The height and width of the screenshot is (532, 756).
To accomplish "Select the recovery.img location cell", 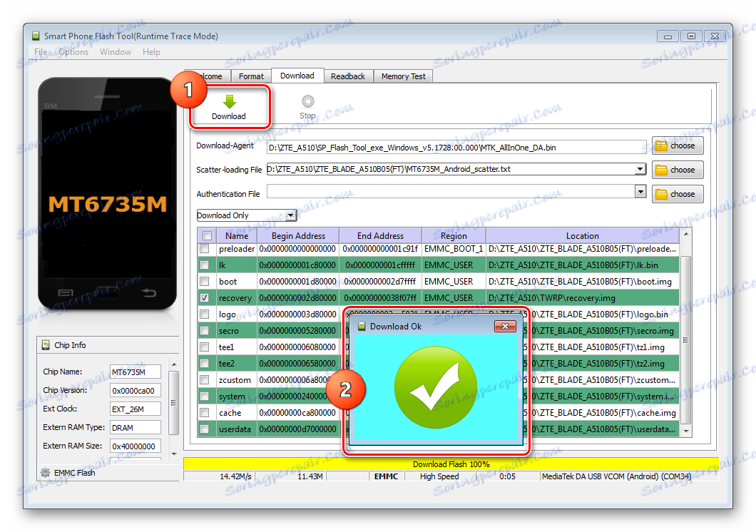I will pyautogui.click(x=583, y=298).
